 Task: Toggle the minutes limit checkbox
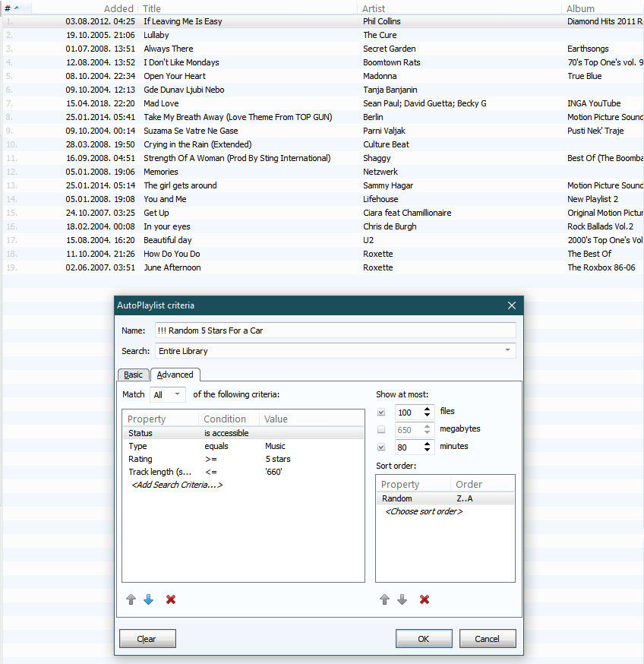click(381, 447)
